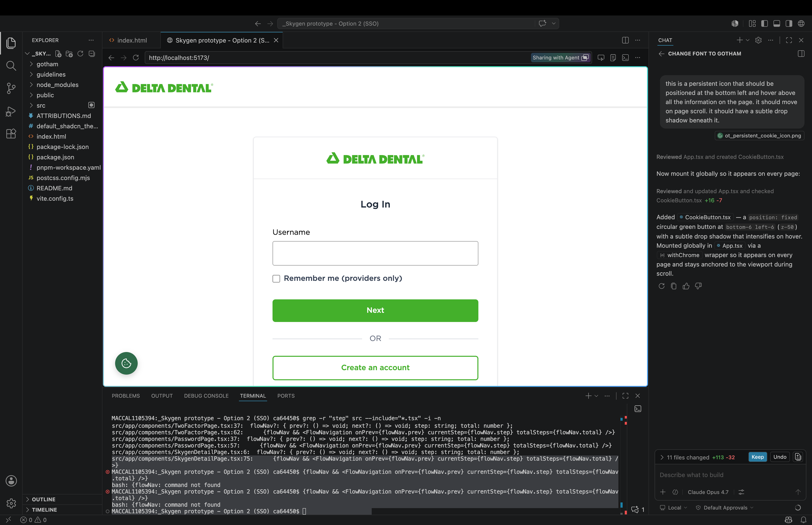The height and width of the screenshot is (525, 812).
Task: Keep the 11 changed files
Action: [x=758, y=457]
